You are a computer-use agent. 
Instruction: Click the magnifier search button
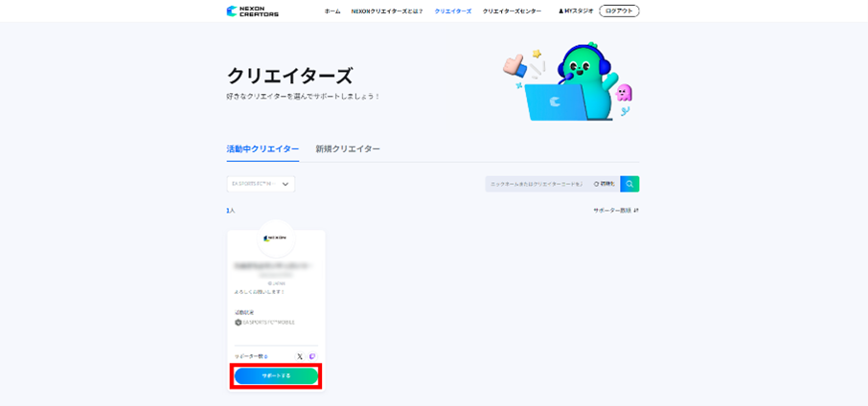(629, 184)
